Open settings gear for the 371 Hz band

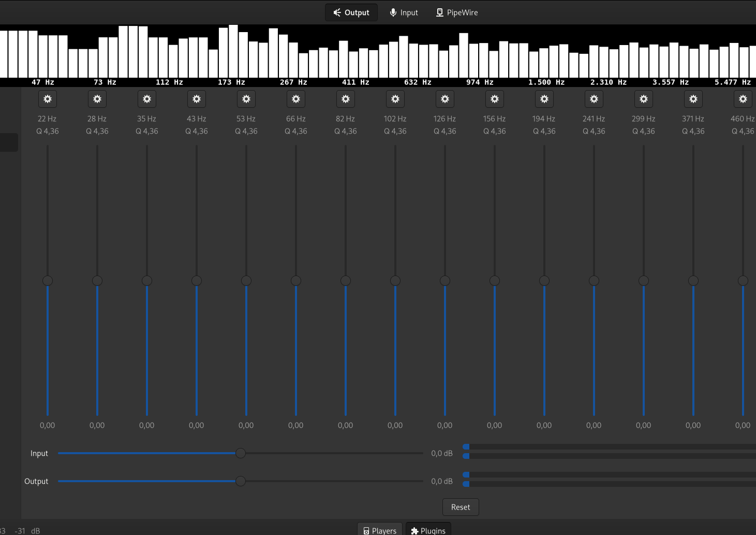(693, 99)
